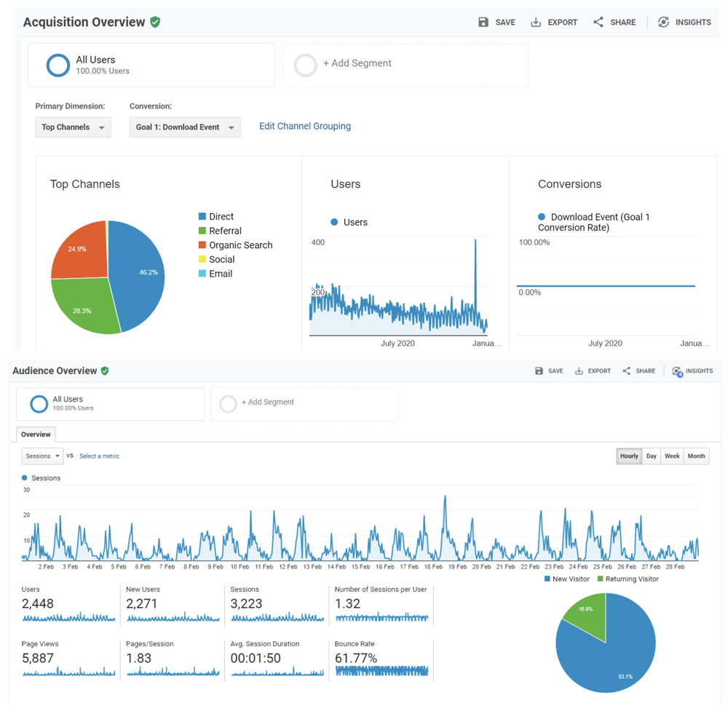Click the 16.9% Returning Visitor pie slice
Viewport: 728px width, 706px height.
(x=589, y=615)
